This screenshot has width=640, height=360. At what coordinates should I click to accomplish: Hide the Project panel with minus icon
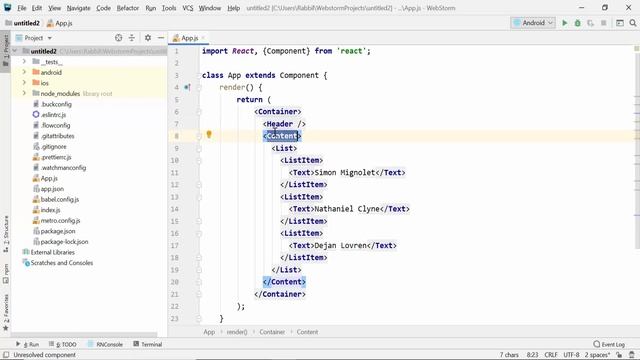point(161,38)
